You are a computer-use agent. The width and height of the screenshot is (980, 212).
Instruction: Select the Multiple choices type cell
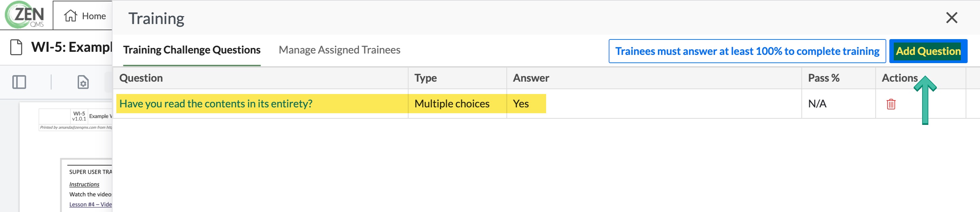pyautogui.click(x=452, y=104)
